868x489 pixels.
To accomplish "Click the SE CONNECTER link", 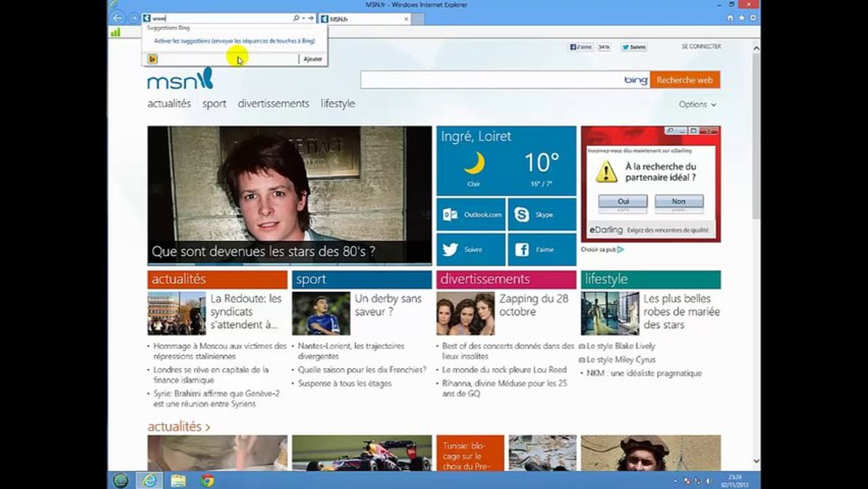I will point(701,47).
